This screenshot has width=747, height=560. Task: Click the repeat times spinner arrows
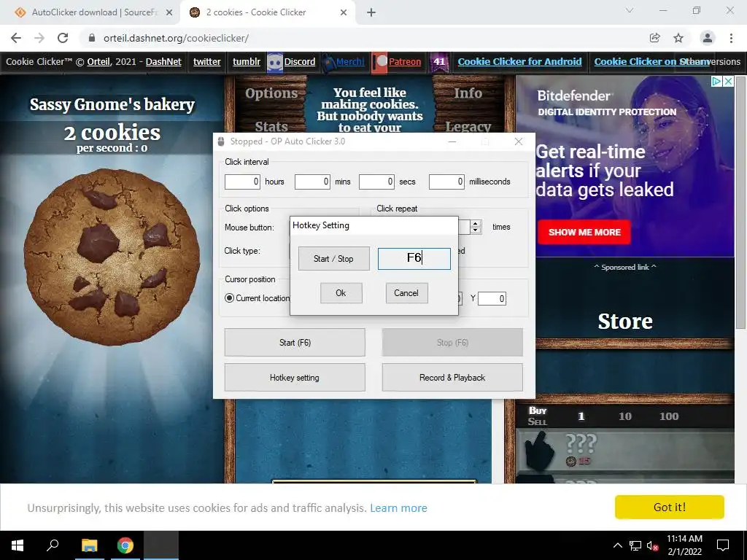tap(476, 227)
